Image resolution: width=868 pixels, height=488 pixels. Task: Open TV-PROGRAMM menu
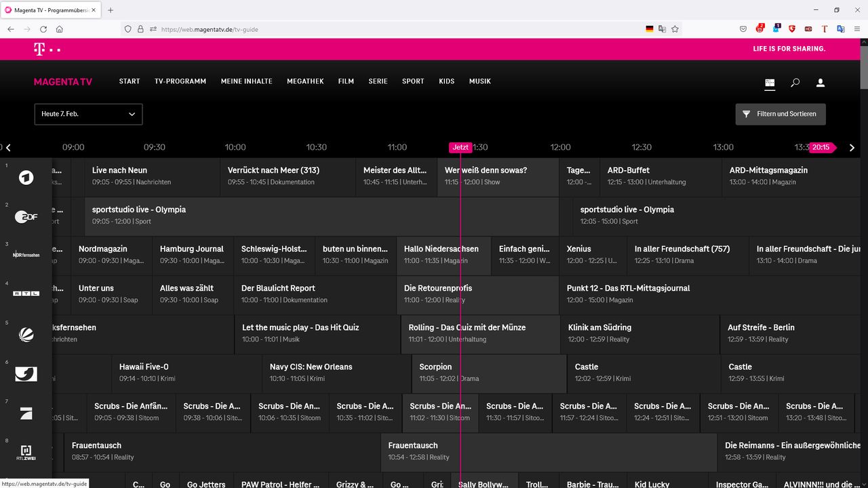tap(180, 81)
